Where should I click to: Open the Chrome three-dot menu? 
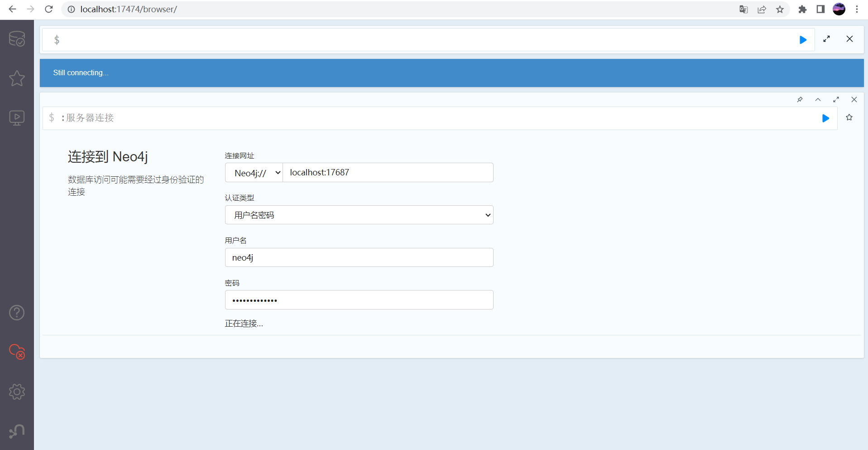point(857,10)
